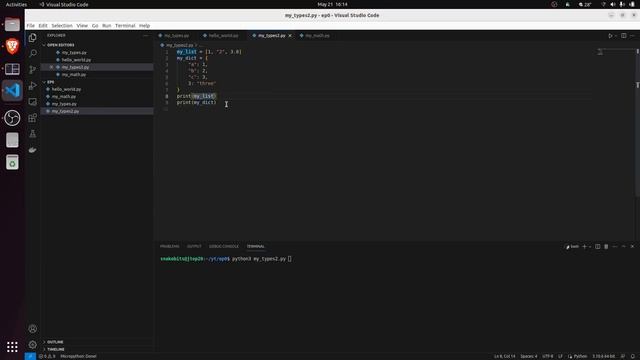Open the run button dropdown arrow
640x360 pixels.
[616, 36]
